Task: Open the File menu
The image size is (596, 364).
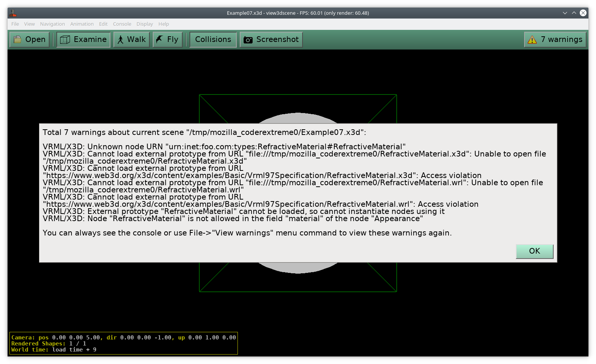Action: point(15,24)
